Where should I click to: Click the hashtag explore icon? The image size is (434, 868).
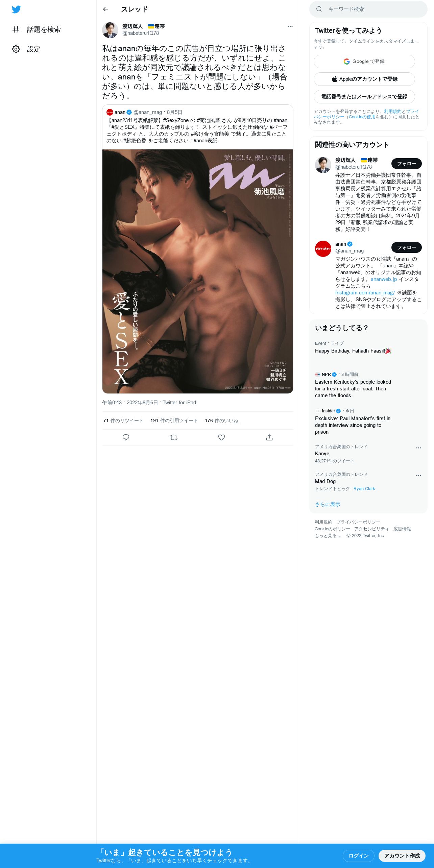tap(16, 30)
